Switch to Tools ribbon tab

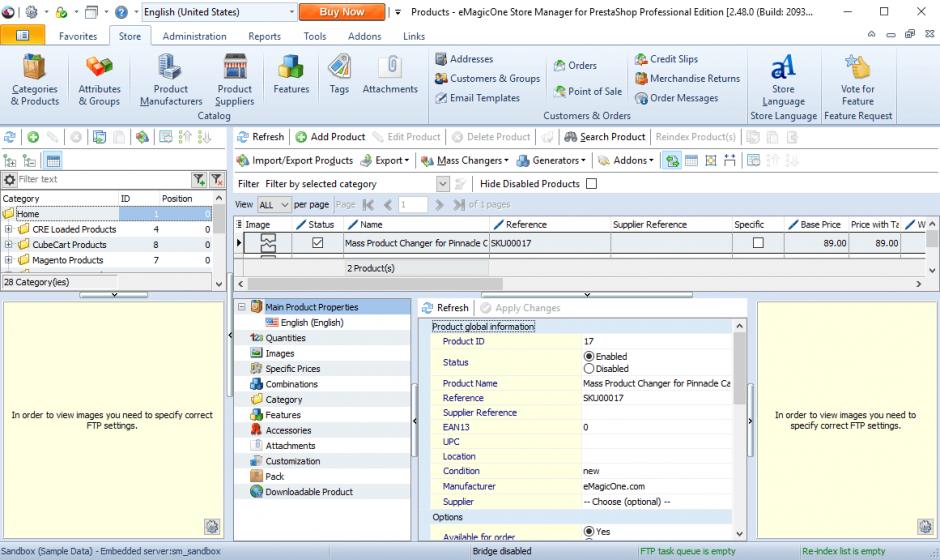[x=315, y=36]
